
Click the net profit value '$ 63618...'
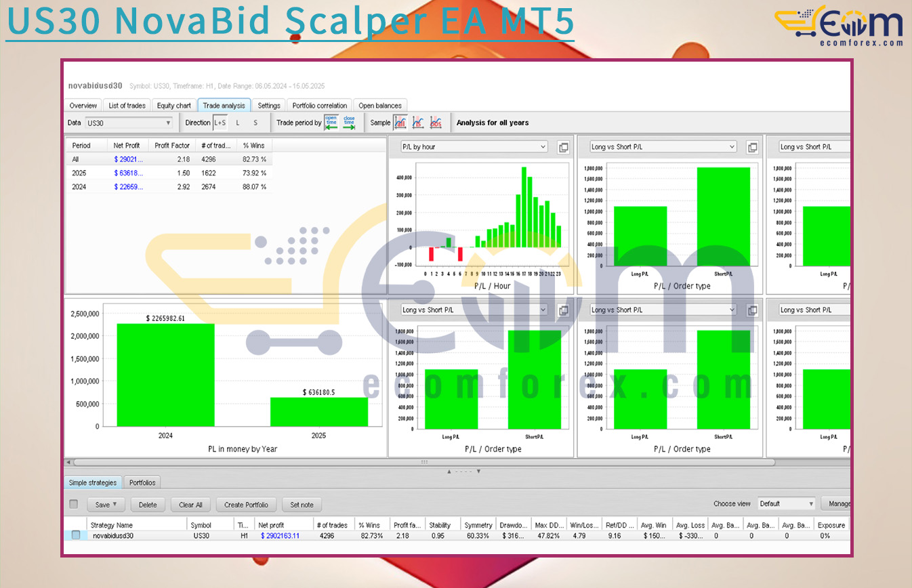pyautogui.click(x=129, y=173)
